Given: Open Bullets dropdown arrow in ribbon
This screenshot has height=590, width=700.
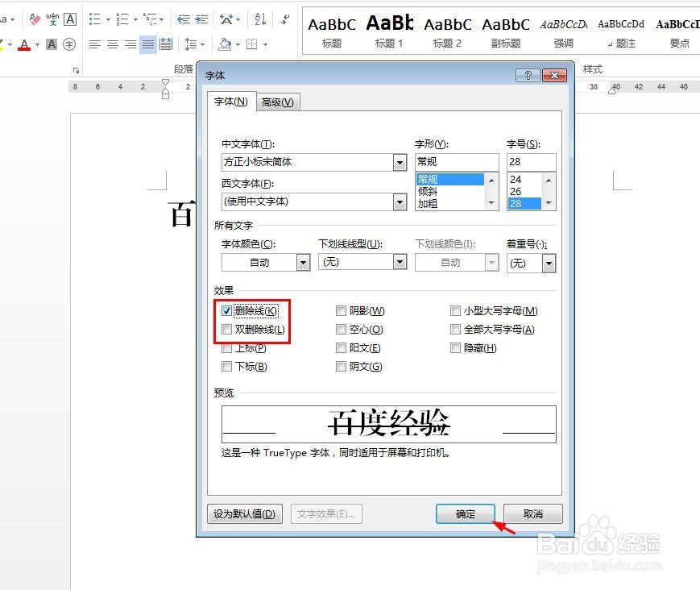Looking at the screenshot, I should pyautogui.click(x=108, y=19).
